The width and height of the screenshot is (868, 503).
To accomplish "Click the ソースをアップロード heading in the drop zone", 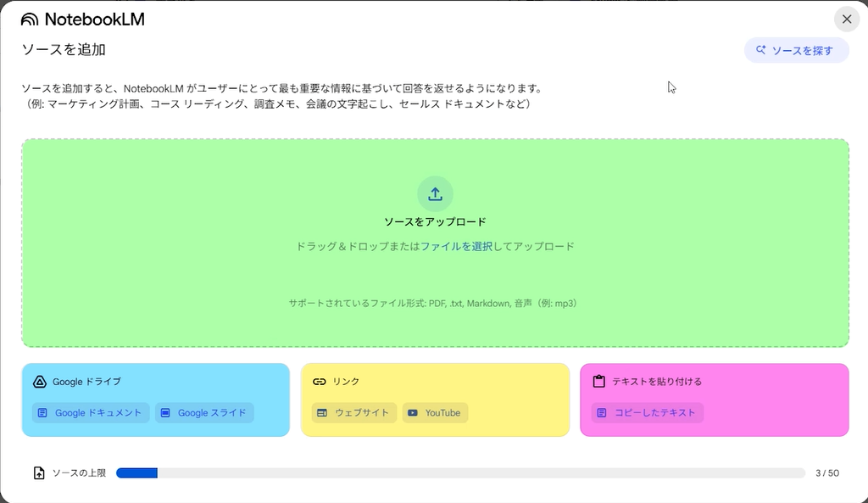I will 435,222.
